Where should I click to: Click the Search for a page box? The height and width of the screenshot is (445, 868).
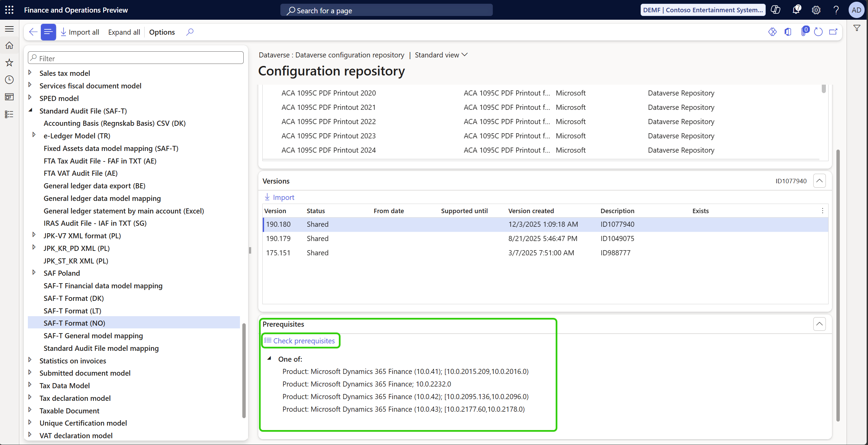point(386,10)
